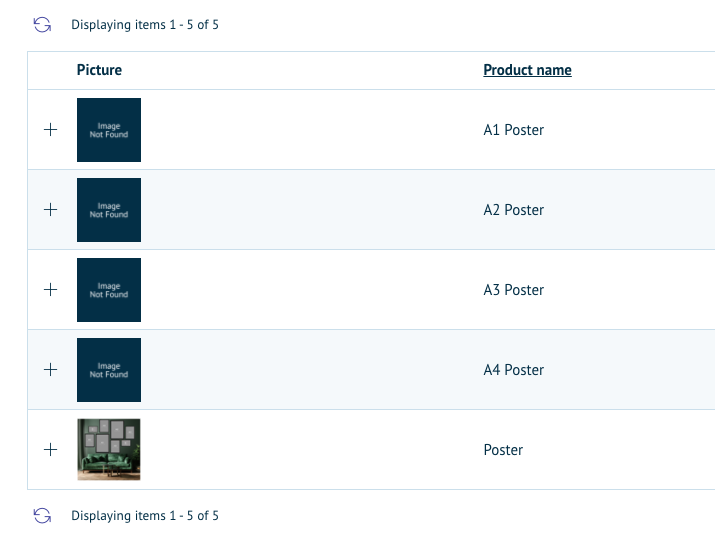
Task: Expand the A3 Poster row
Action: [51, 290]
